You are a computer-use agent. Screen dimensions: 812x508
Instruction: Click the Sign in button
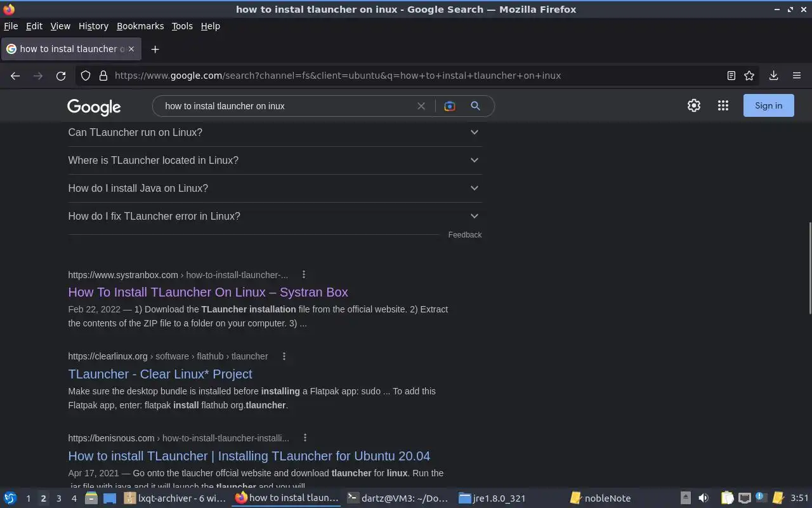[768, 106]
